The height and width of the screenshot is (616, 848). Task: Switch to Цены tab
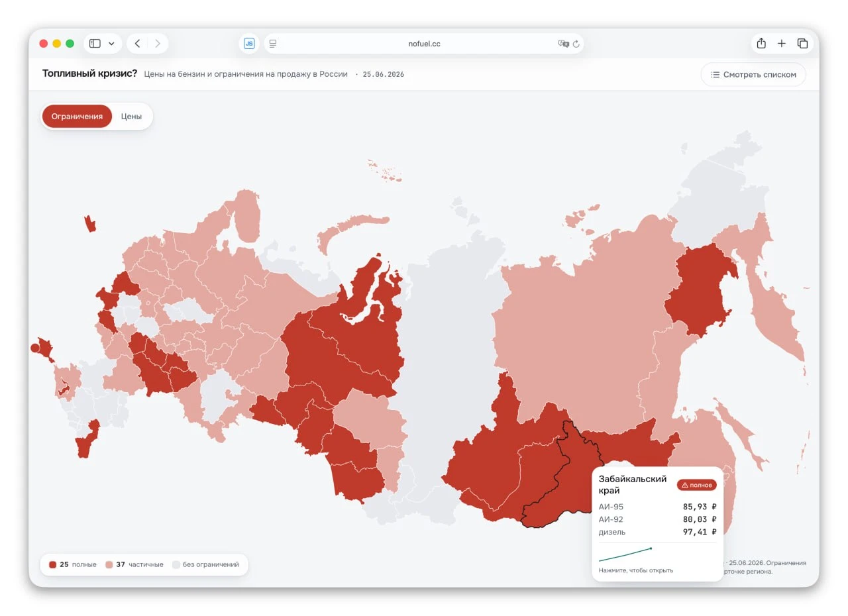131,117
